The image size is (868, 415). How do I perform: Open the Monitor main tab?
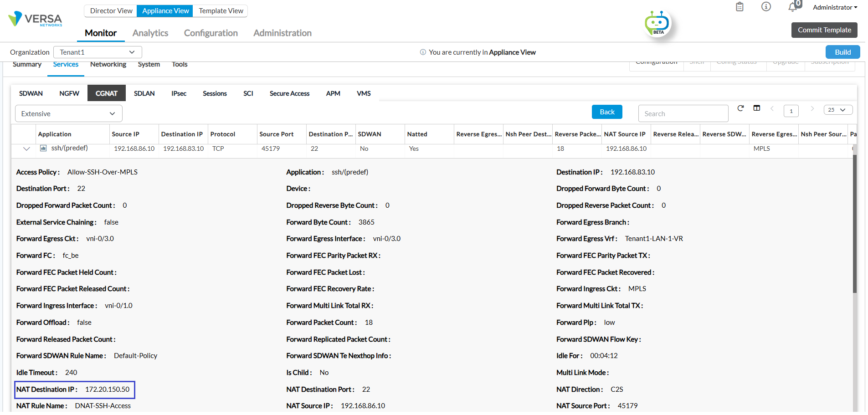[x=101, y=33]
